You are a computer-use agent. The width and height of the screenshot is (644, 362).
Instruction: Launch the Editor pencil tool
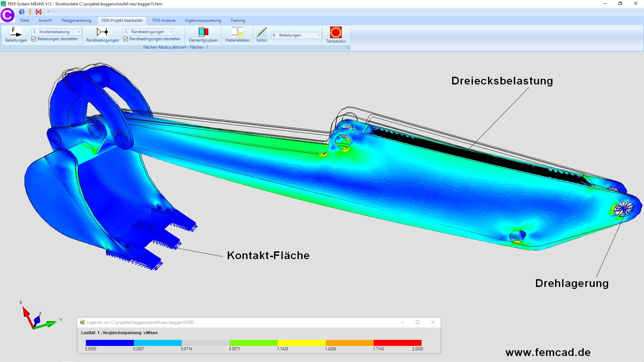coord(262,32)
